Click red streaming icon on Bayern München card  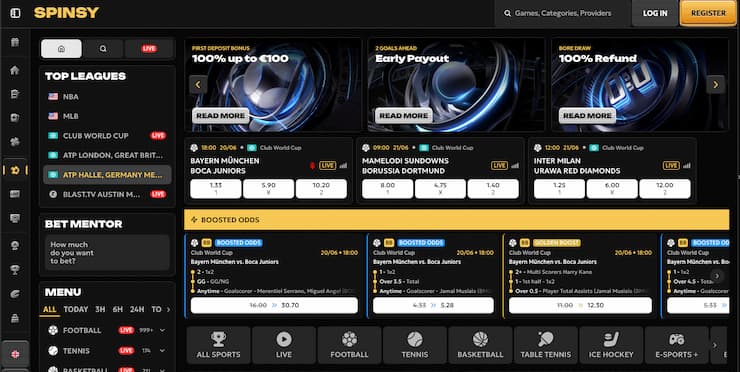tap(312, 165)
